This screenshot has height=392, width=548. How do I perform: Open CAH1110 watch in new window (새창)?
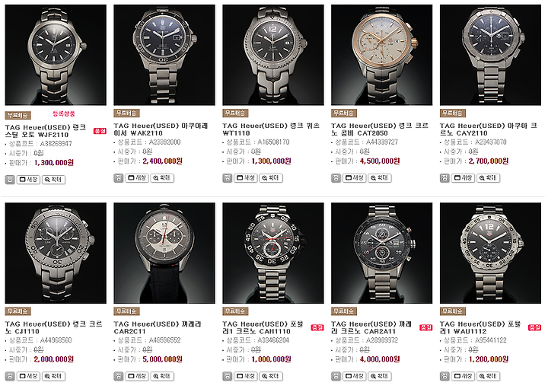(x=246, y=376)
